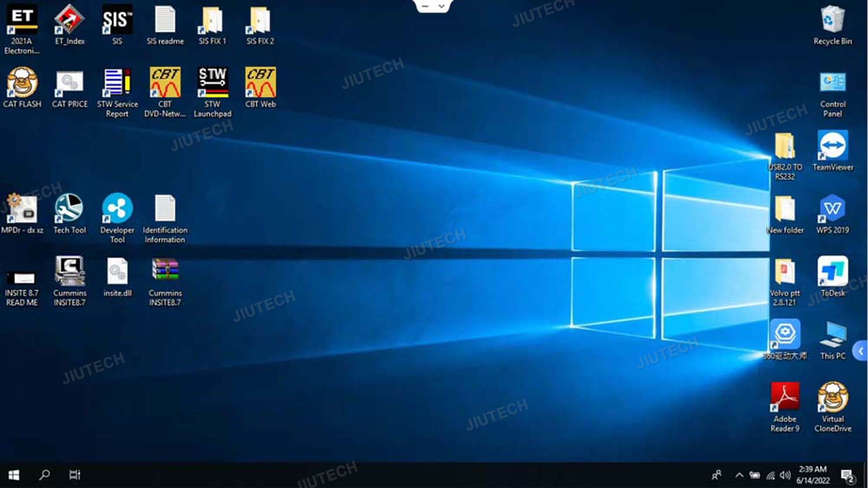The height and width of the screenshot is (488, 868).
Task: Open Task View from the taskbar
Action: pos(75,475)
